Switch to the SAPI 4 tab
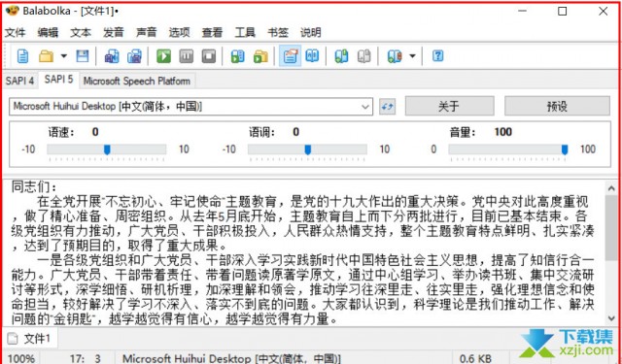Image resolution: width=622 pixels, height=364 pixels. [19, 81]
